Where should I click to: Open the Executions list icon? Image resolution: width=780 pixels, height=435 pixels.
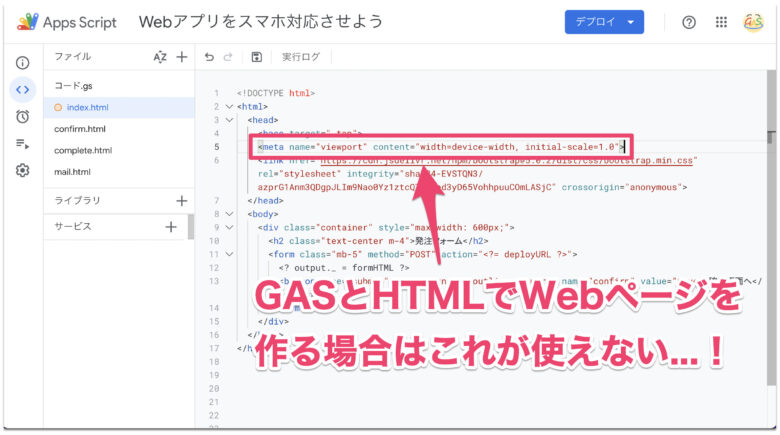pos(22,144)
